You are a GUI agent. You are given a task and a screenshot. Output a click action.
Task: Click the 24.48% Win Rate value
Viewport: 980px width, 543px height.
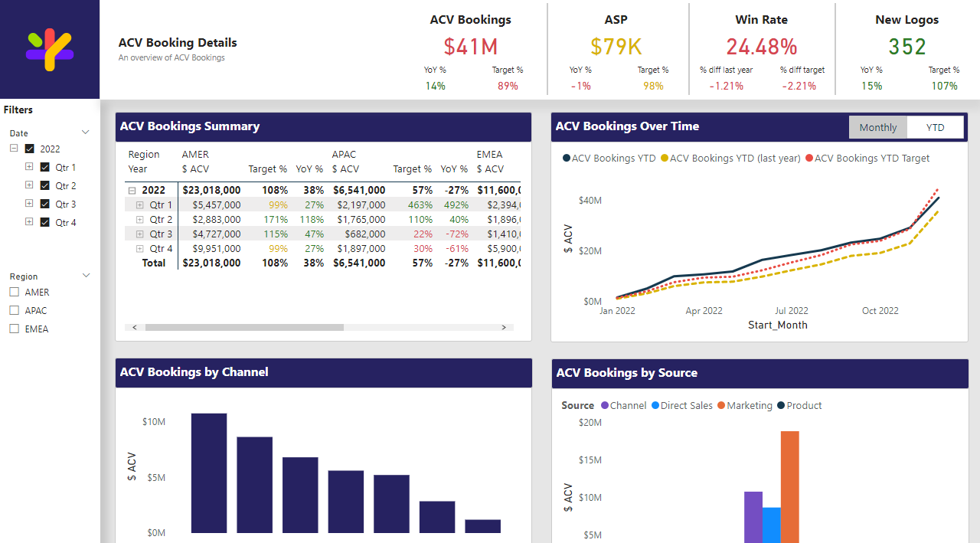pyautogui.click(x=762, y=47)
